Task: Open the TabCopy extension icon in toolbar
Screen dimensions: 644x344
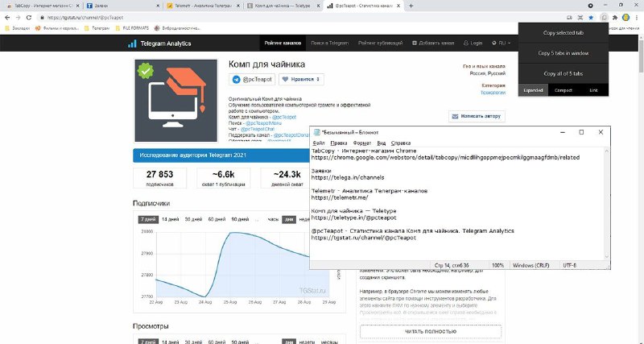Action: [604, 18]
